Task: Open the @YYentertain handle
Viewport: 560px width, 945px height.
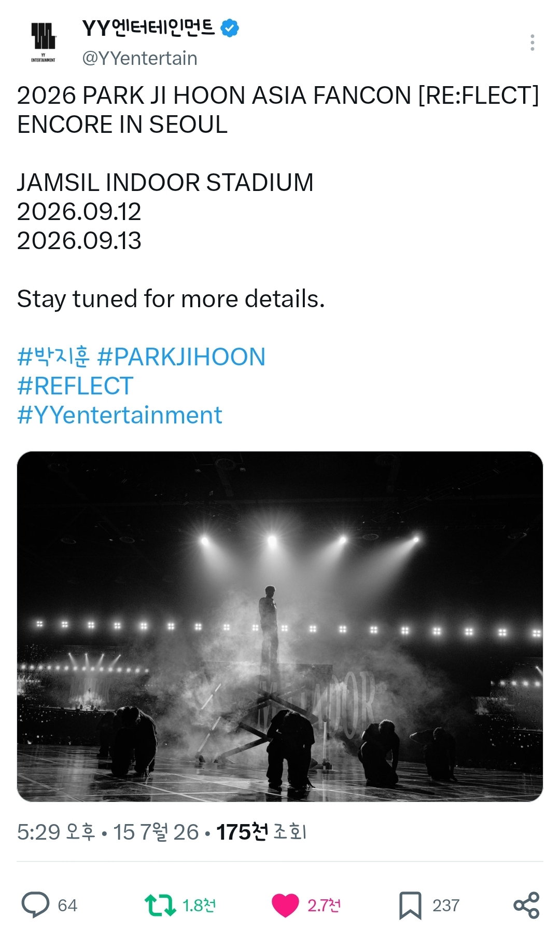Action: (x=139, y=58)
